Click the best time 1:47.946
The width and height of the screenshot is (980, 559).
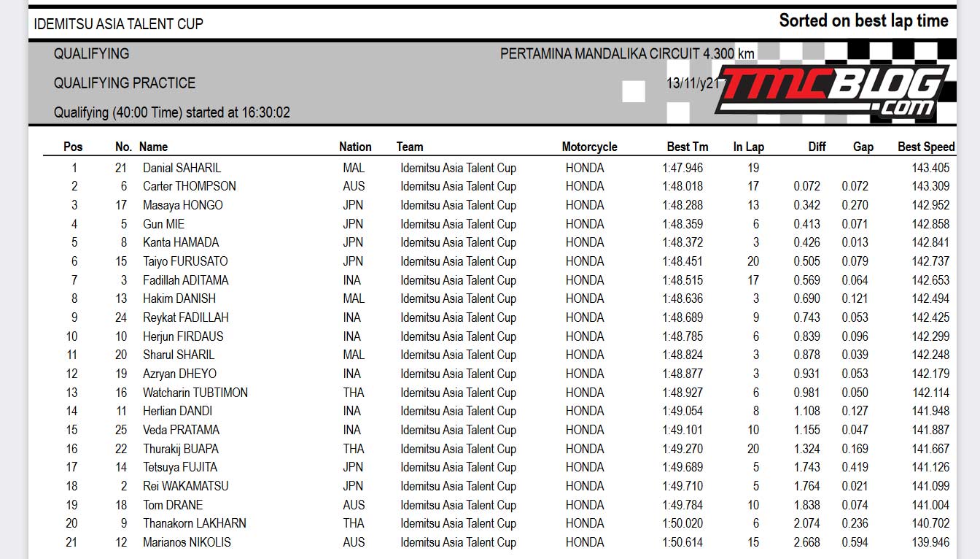(x=682, y=168)
